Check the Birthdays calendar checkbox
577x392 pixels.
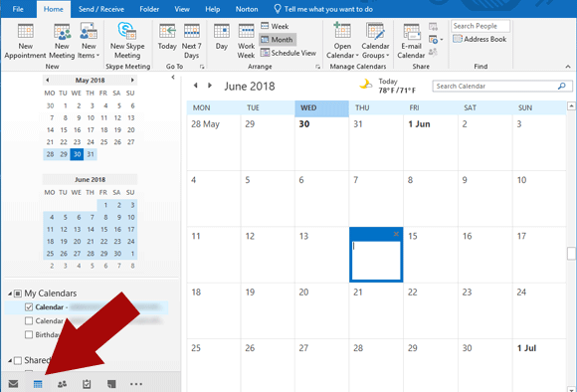(x=29, y=334)
